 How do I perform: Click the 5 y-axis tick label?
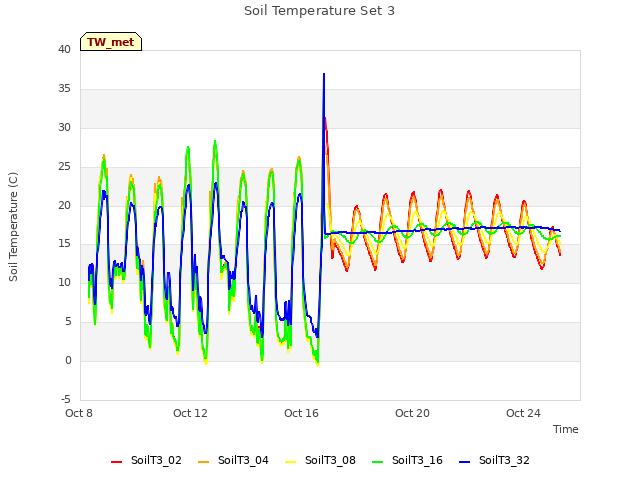tap(68, 322)
